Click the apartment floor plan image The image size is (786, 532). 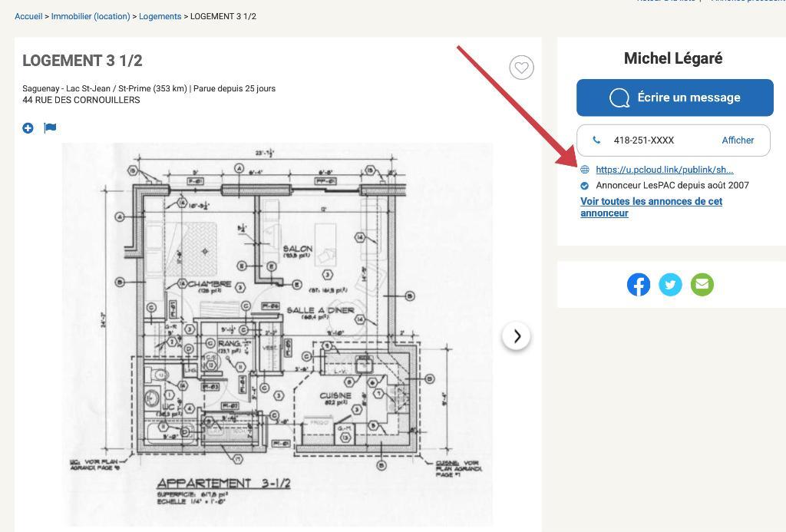point(277,335)
